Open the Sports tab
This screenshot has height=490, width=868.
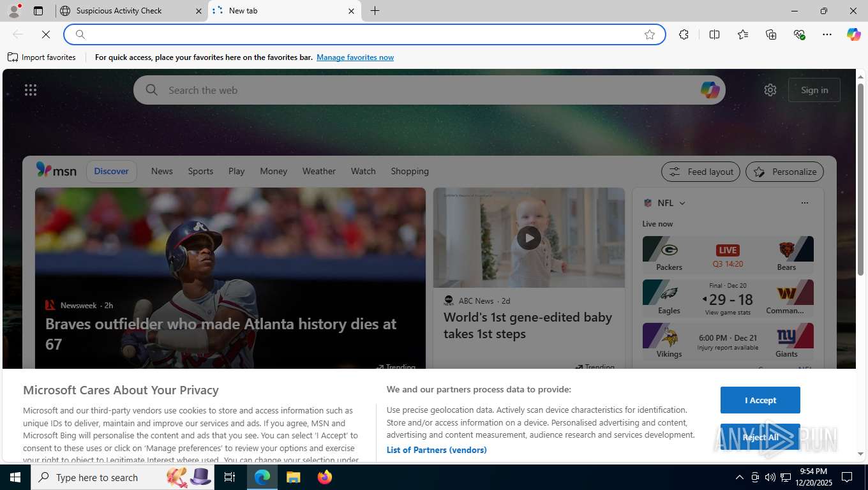[200, 171]
